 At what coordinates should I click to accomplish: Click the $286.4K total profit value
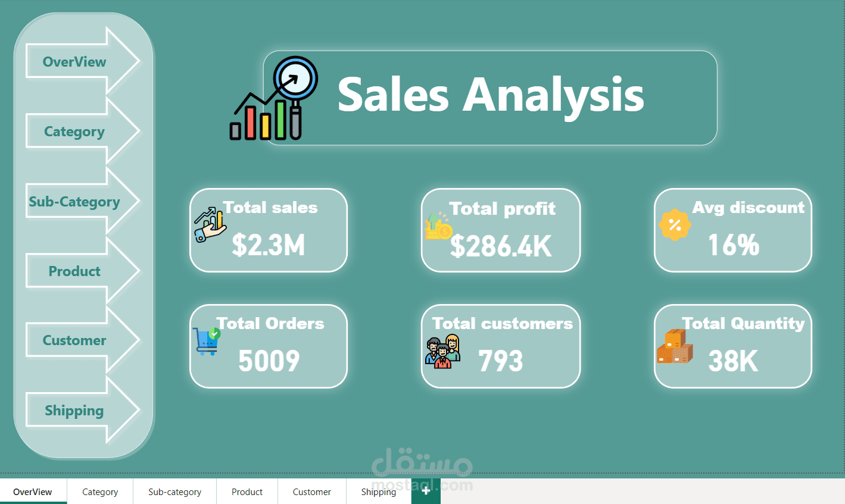click(x=501, y=246)
